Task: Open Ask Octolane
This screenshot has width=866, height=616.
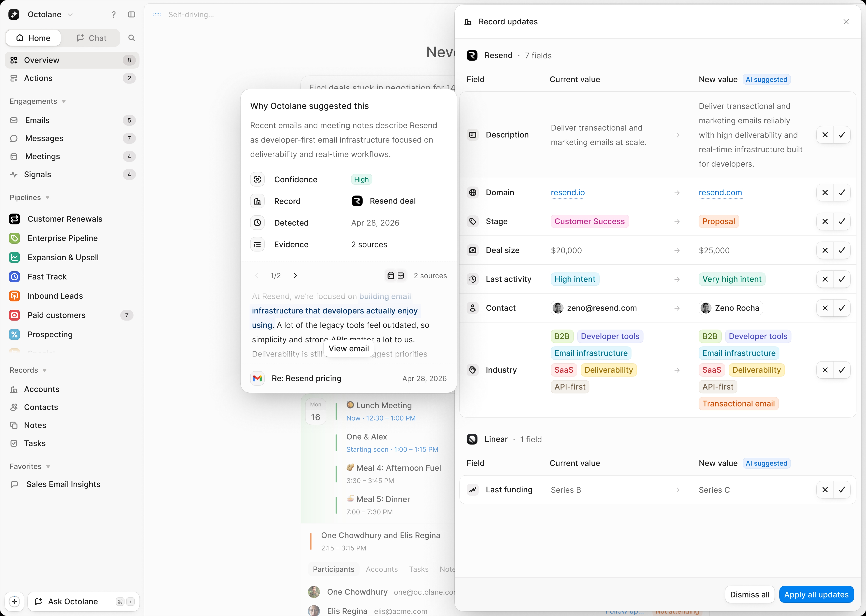Action: [x=83, y=602]
